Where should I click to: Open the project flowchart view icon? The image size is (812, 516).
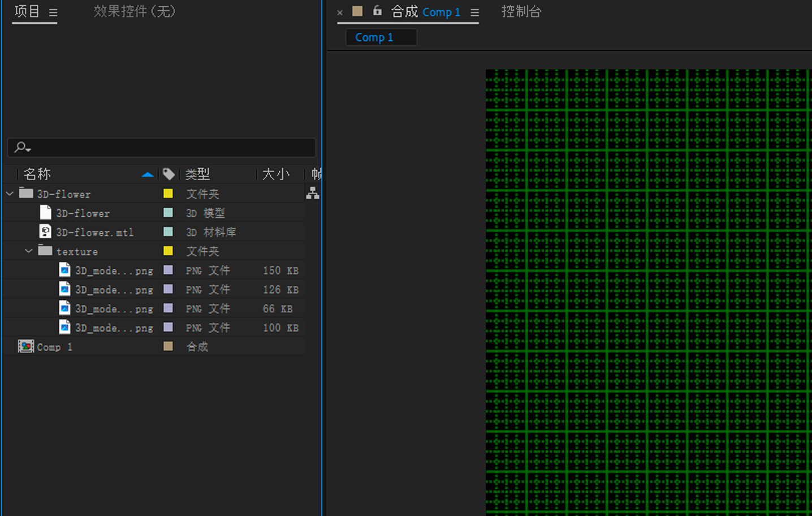pos(313,193)
